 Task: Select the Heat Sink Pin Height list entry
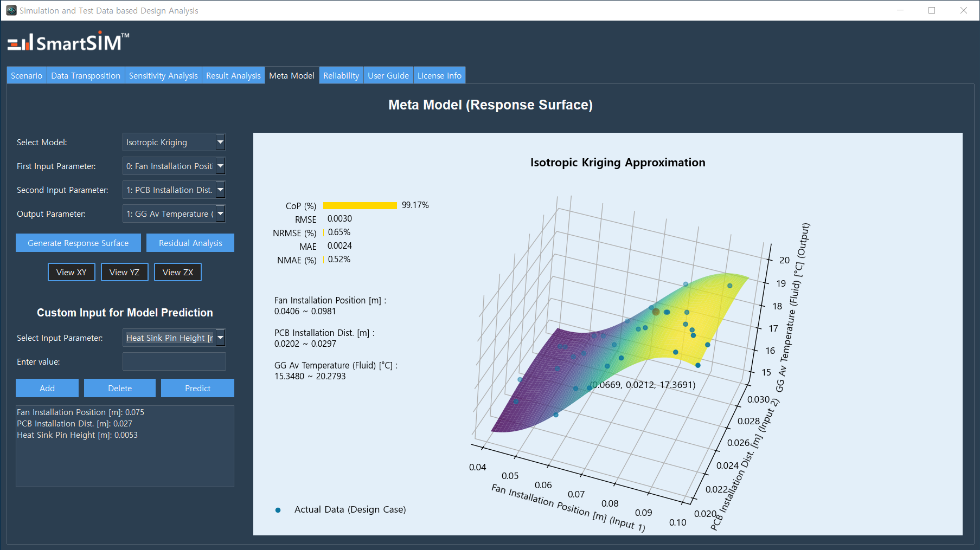[77, 435]
